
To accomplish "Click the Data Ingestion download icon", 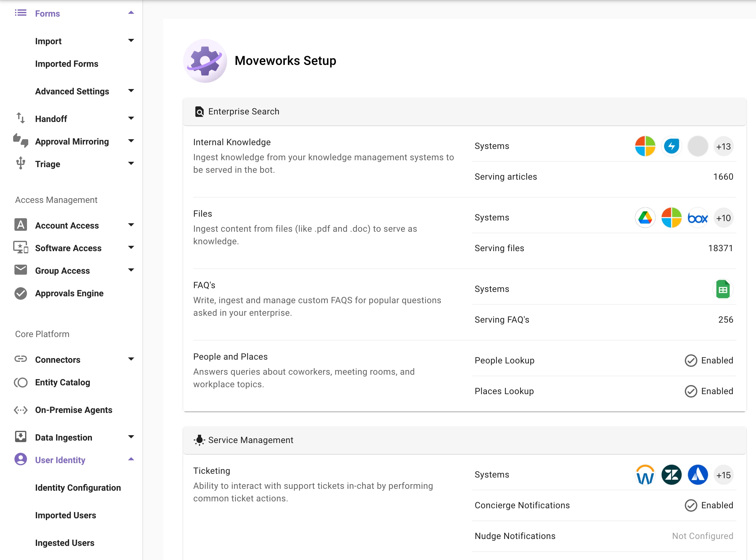I will (21, 437).
